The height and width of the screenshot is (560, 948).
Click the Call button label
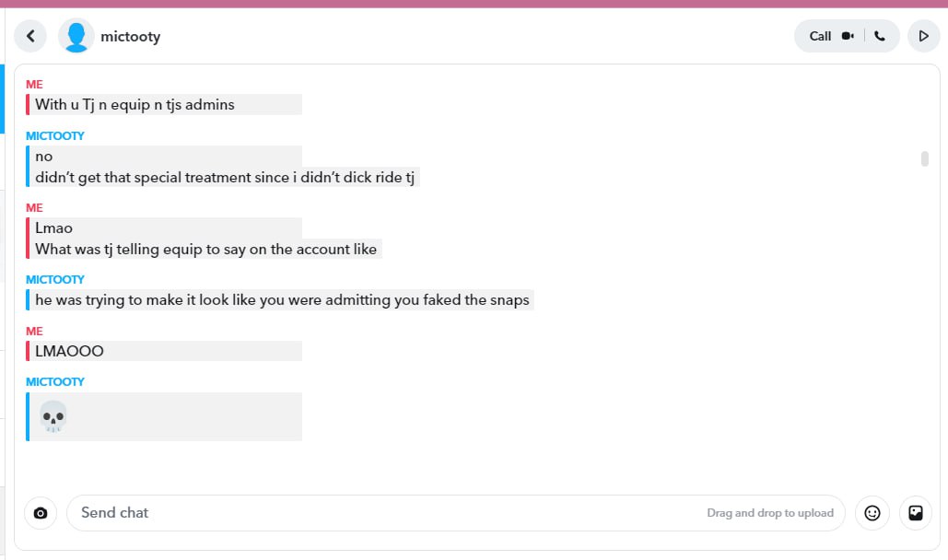(820, 36)
